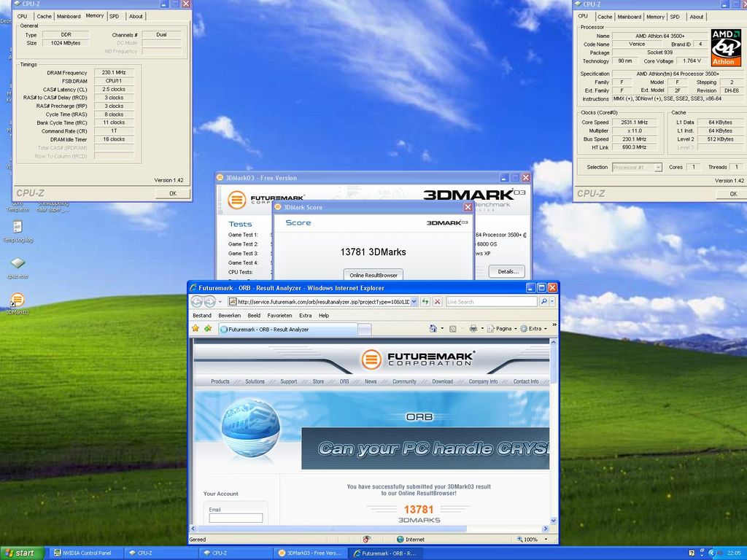Image resolution: width=747 pixels, height=560 pixels.
Task: Click OK in the left CPU-Z window
Action: coord(173,193)
